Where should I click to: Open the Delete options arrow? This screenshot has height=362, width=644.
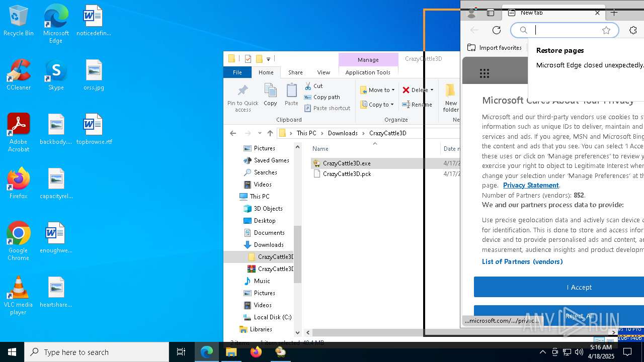click(x=432, y=90)
